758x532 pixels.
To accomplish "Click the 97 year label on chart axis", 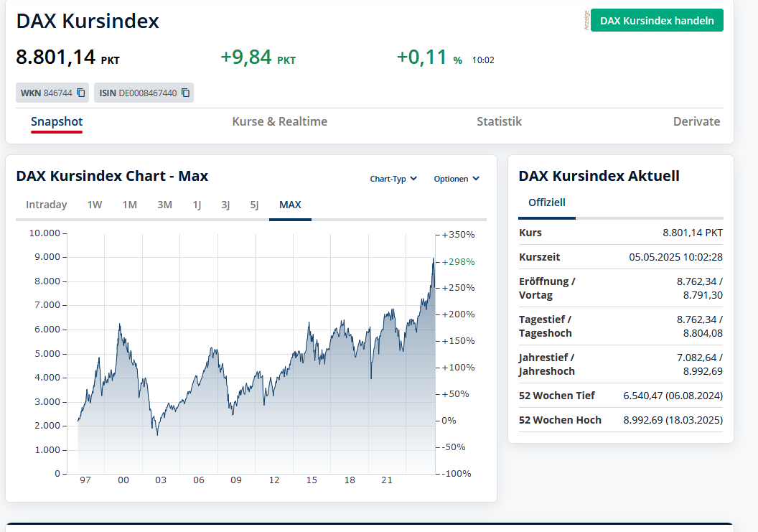I will [85, 480].
